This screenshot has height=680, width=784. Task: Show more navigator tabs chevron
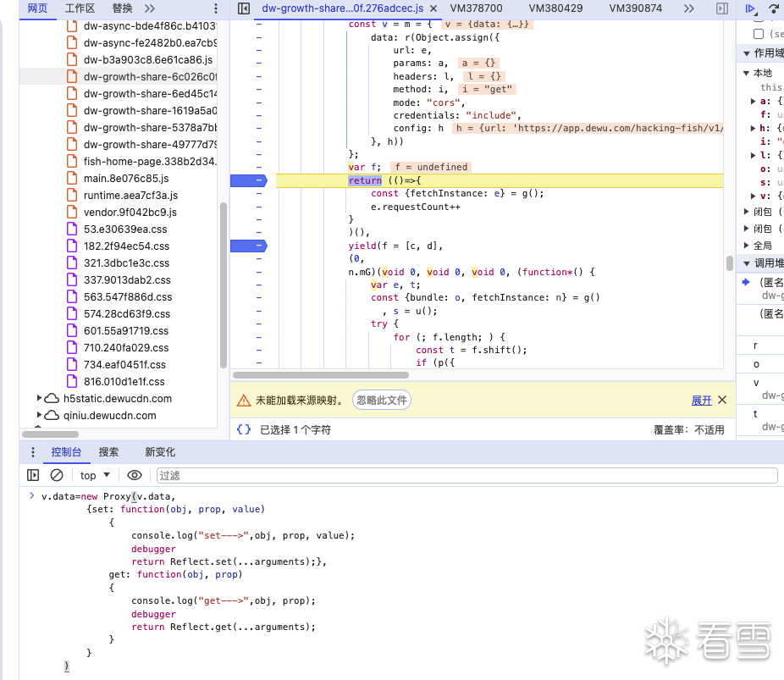point(150,8)
